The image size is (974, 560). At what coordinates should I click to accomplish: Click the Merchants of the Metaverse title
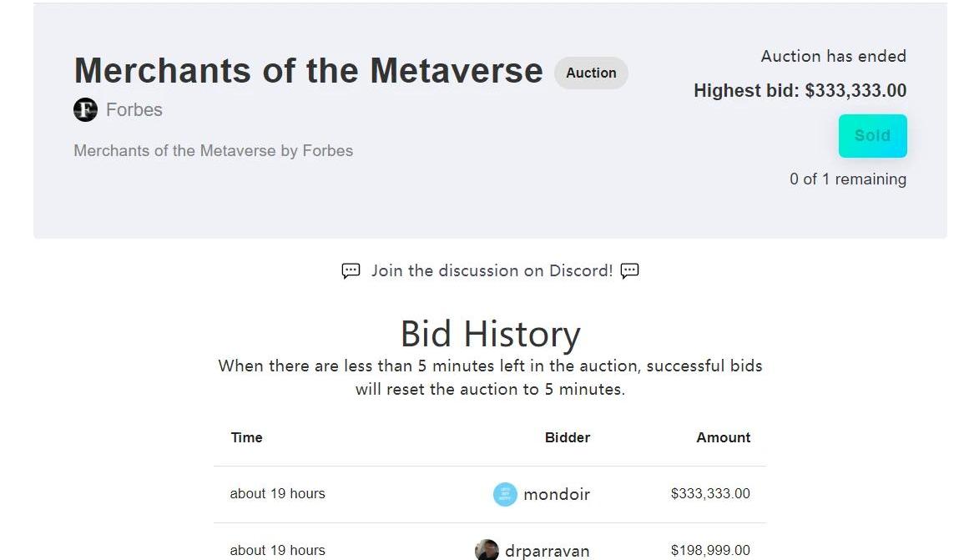coord(309,71)
